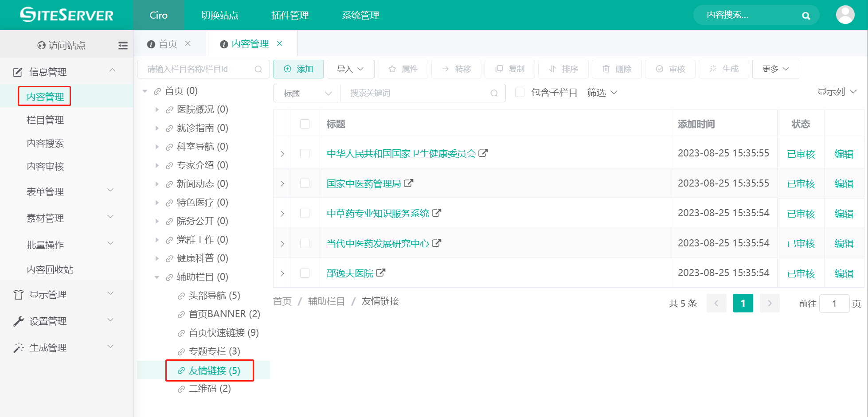Click the 审核 (Review) icon button
Screen dimensions: 868x417
(659, 69)
